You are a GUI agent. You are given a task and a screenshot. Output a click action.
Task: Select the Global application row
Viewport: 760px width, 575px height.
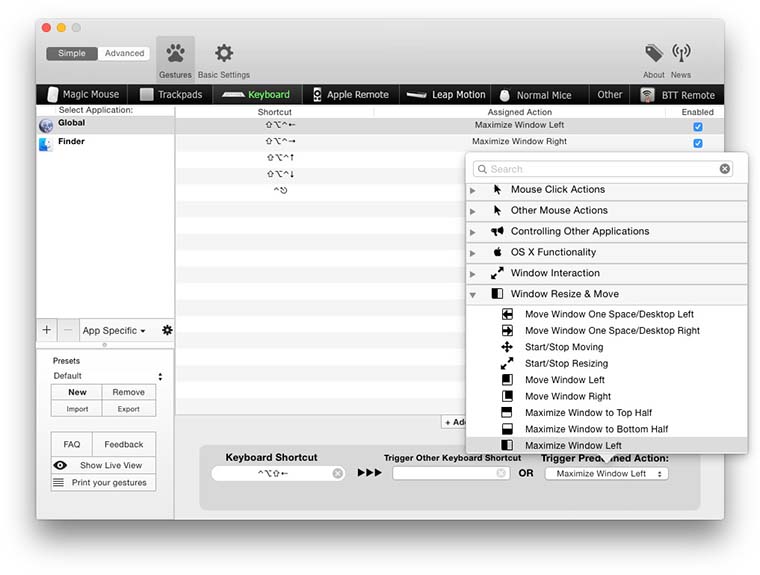tap(105, 126)
